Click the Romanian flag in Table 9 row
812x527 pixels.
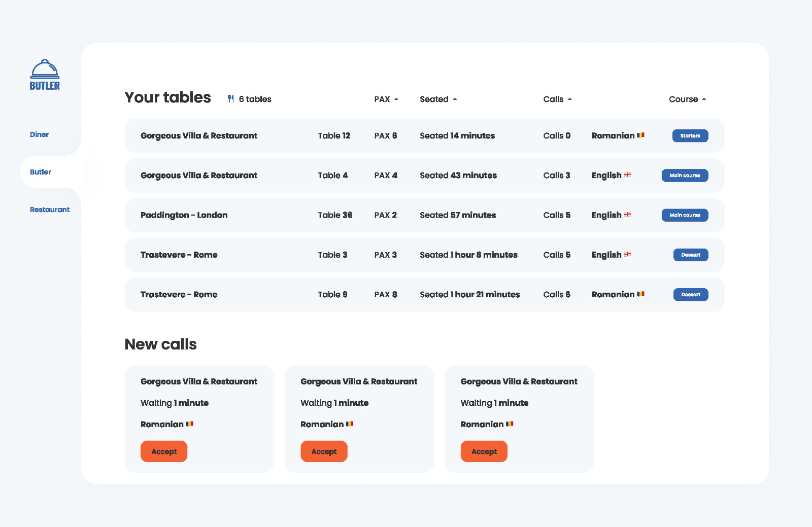pos(640,294)
